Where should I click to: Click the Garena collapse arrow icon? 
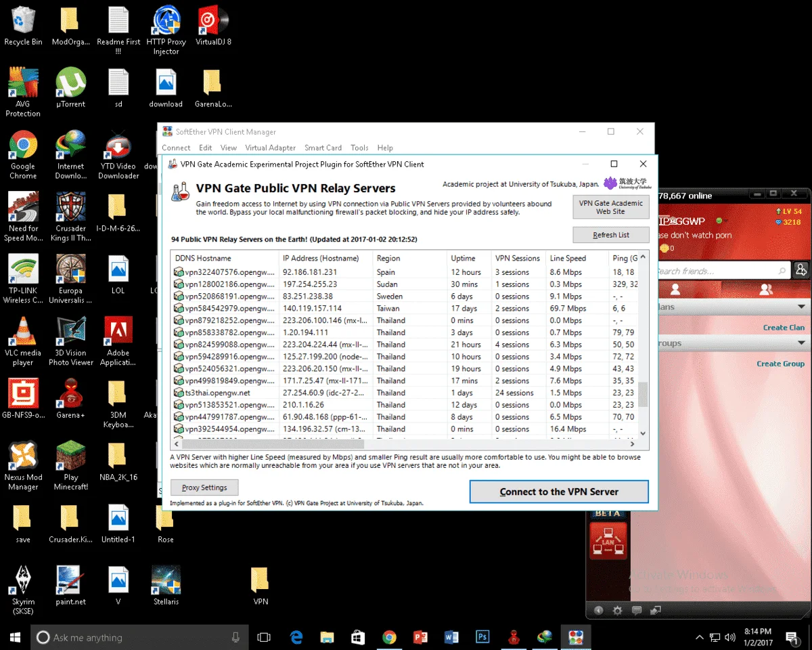click(598, 610)
